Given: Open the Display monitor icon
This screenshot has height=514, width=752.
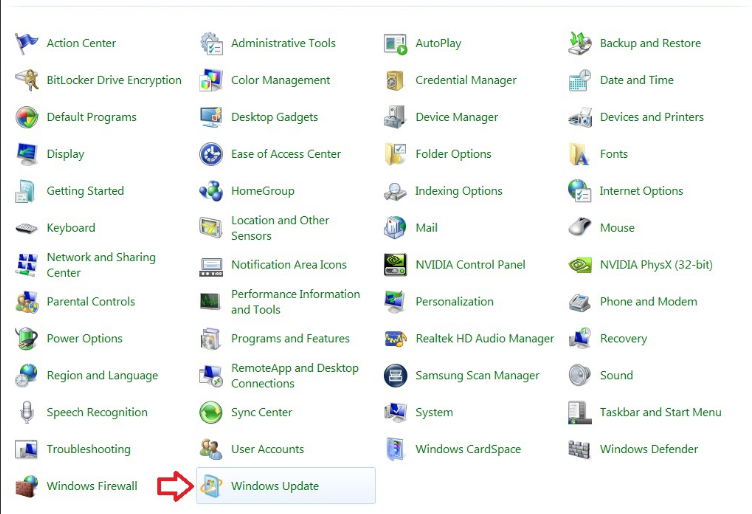Looking at the screenshot, I should pyautogui.click(x=26, y=154).
